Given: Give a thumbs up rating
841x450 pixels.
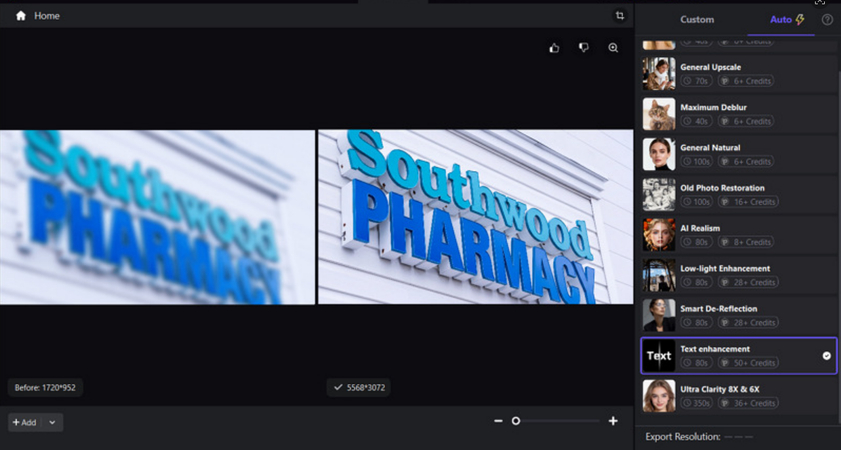Looking at the screenshot, I should [x=555, y=48].
